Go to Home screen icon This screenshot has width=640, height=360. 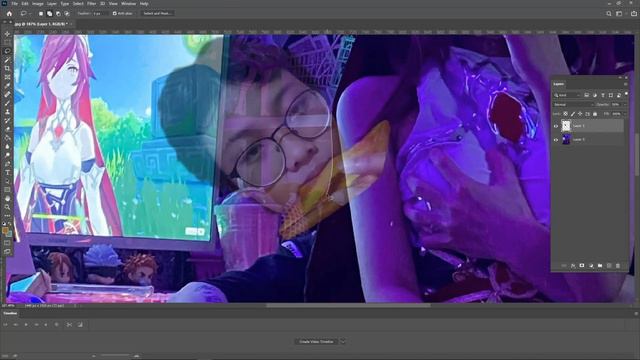(9, 13)
